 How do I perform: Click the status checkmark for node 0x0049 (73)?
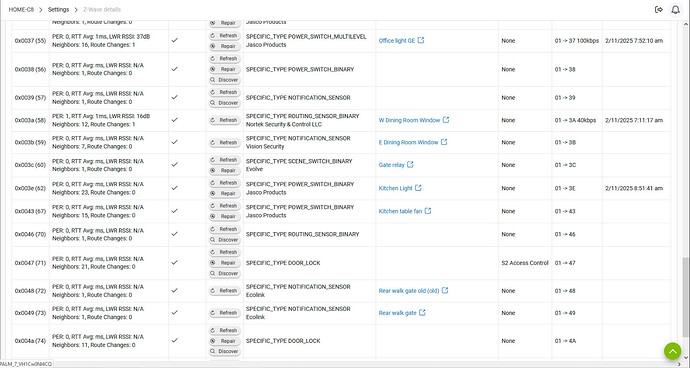175,312
